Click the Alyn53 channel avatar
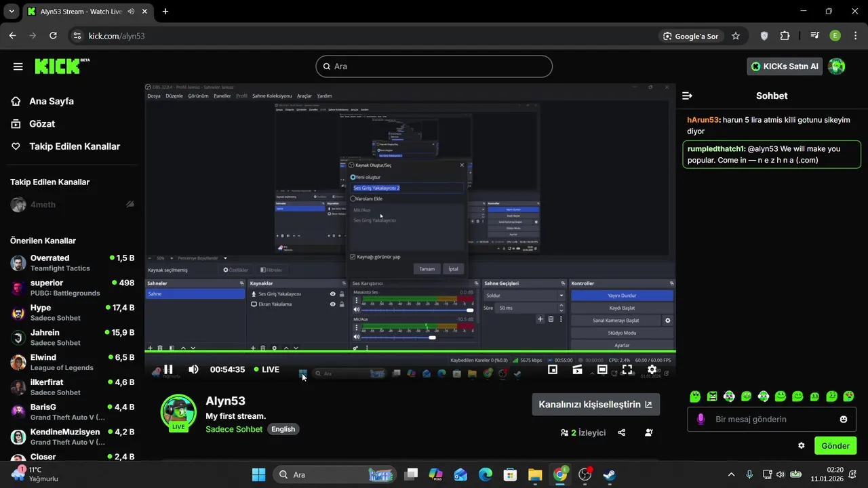 (178, 412)
